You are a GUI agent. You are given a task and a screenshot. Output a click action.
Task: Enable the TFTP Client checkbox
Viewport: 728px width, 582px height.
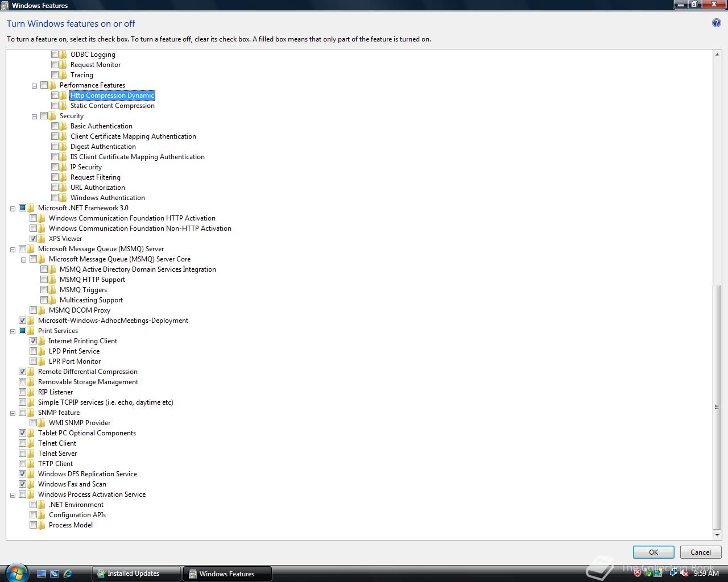[x=22, y=464]
